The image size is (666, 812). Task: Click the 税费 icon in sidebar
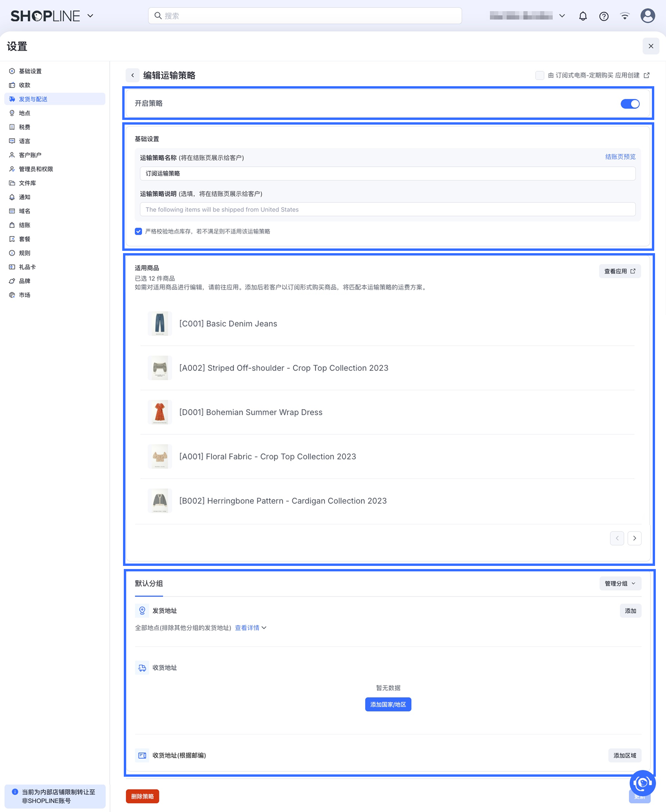[12, 127]
